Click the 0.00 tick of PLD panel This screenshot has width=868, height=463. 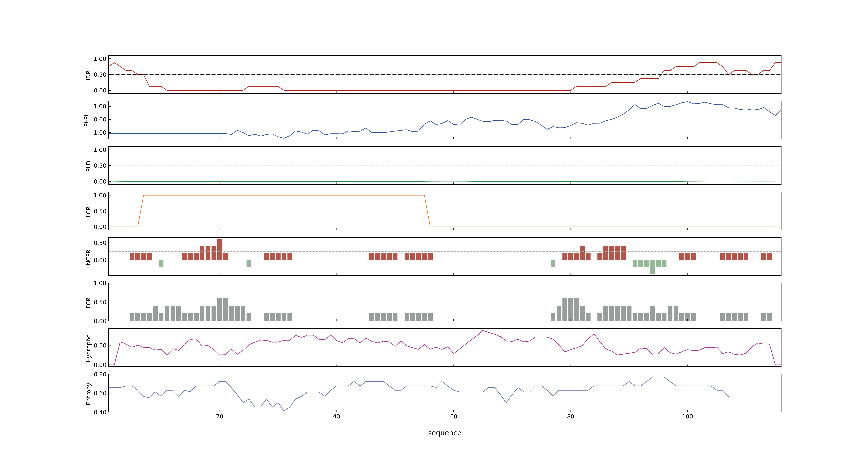point(100,181)
